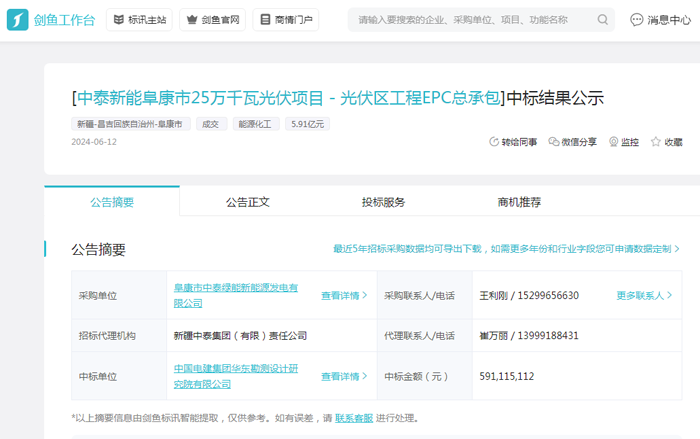Screen dimensions: 700x439
Task: Switch to the 投标服务 tab
Action: coord(383,202)
